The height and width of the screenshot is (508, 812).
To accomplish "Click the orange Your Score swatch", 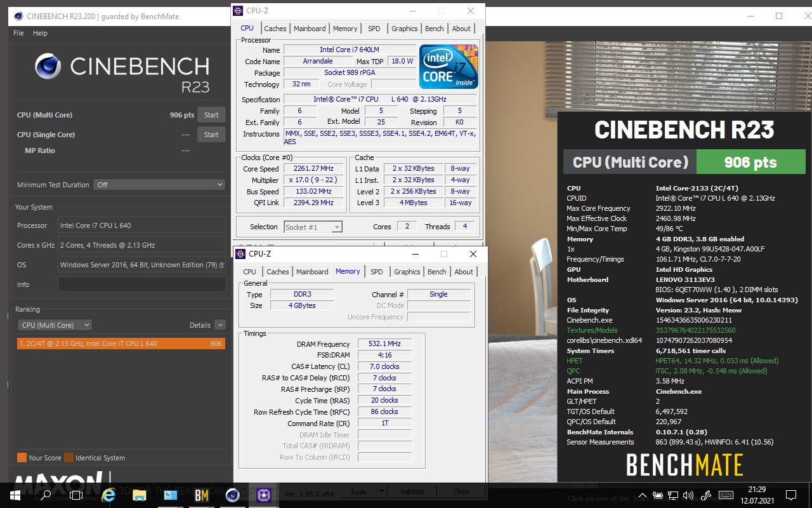I will pyautogui.click(x=22, y=458).
